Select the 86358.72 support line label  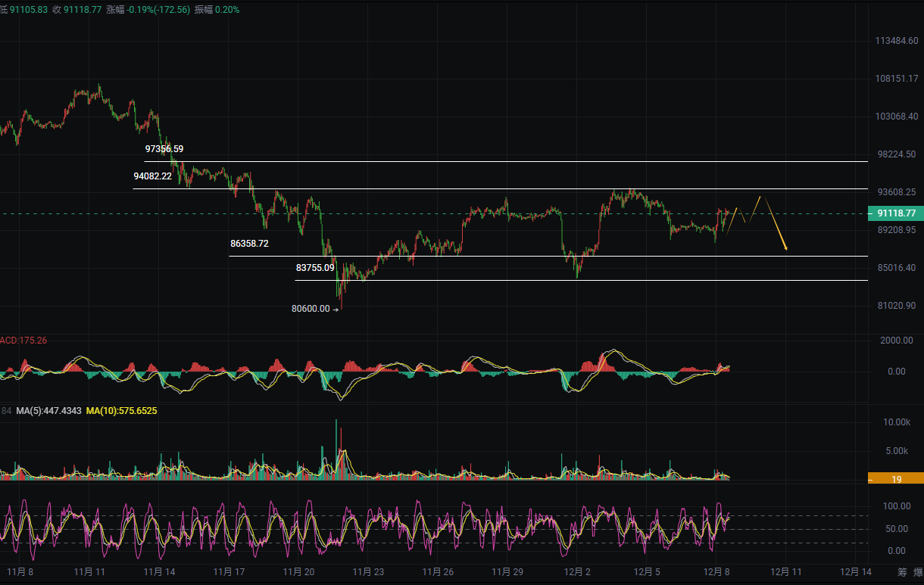pos(249,244)
